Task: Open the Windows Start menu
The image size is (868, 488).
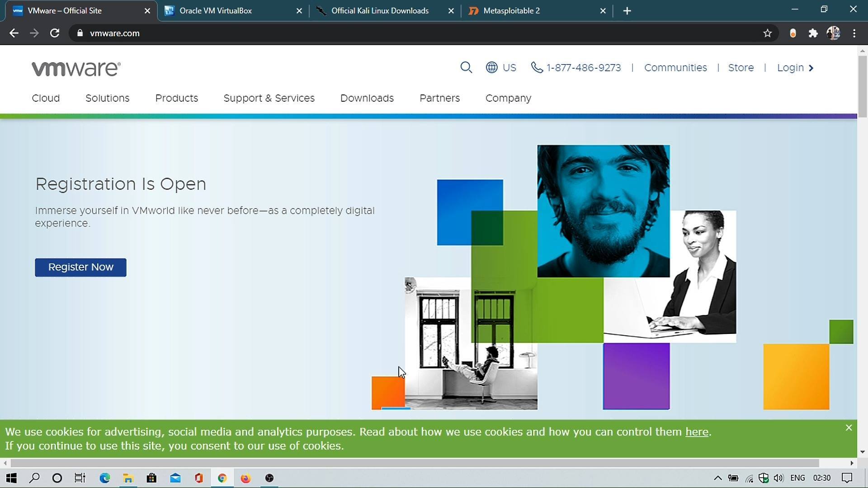Action: [x=11, y=478]
